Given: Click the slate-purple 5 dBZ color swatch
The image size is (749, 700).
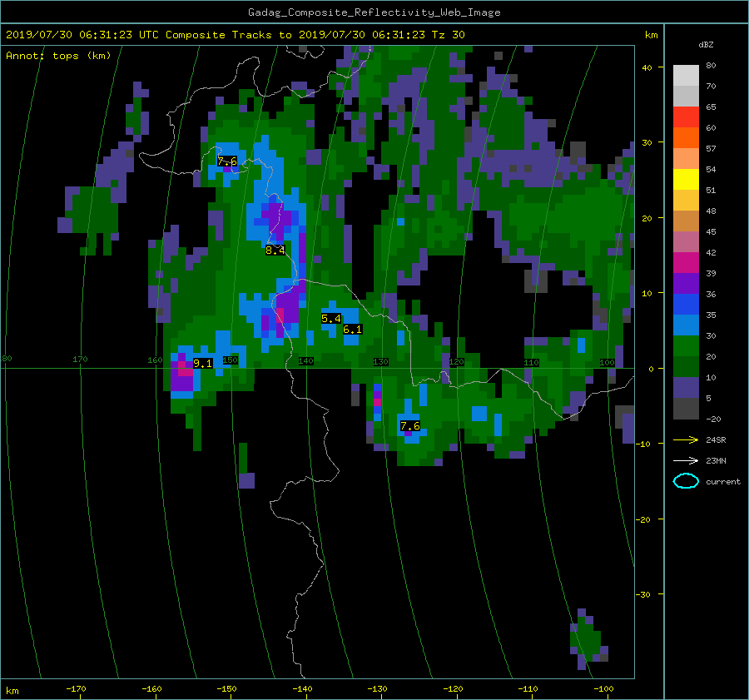Looking at the screenshot, I should pyautogui.click(x=686, y=388).
